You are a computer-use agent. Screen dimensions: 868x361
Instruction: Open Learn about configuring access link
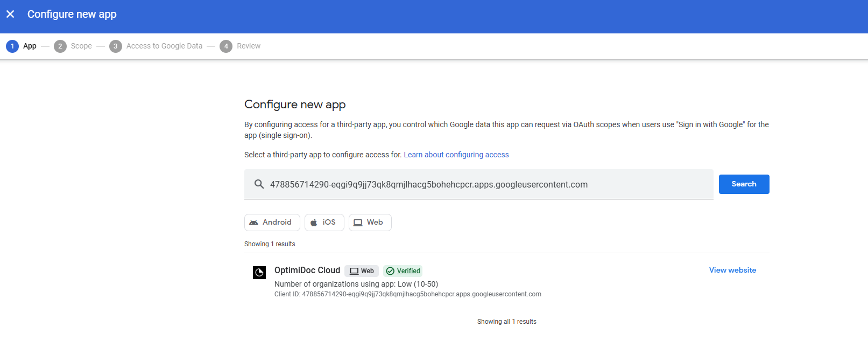[x=456, y=155]
